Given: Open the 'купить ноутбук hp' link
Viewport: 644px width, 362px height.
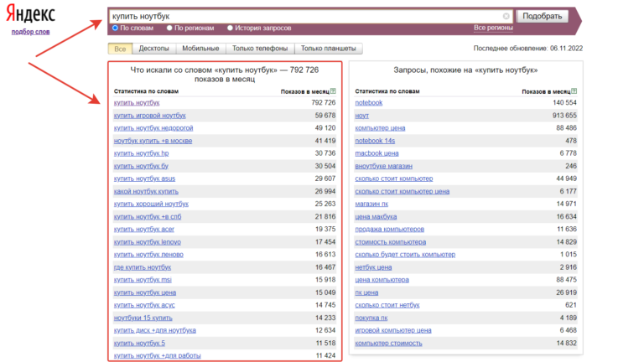Looking at the screenshot, I should tap(141, 153).
